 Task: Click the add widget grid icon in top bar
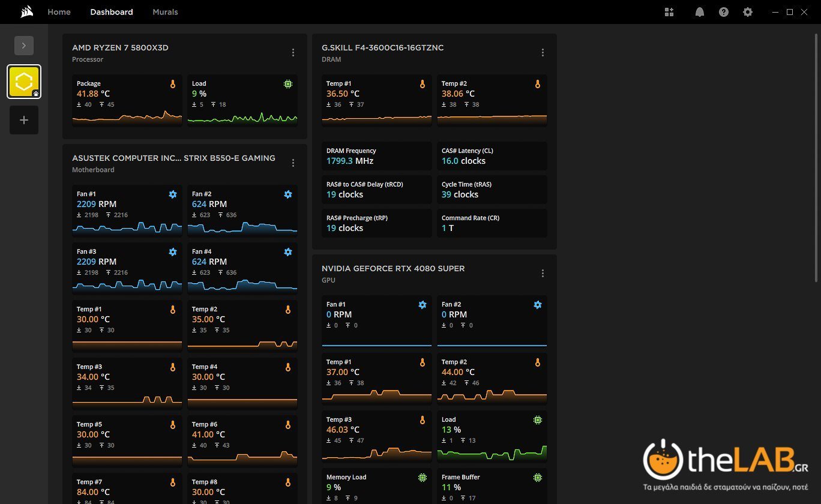(670, 12)
